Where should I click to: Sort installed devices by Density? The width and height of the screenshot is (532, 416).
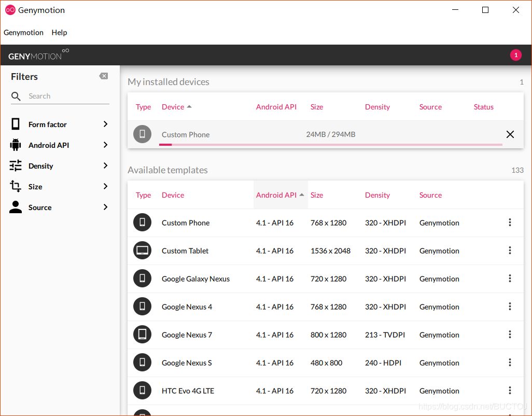pyautogui.click(x=377, y=107)
